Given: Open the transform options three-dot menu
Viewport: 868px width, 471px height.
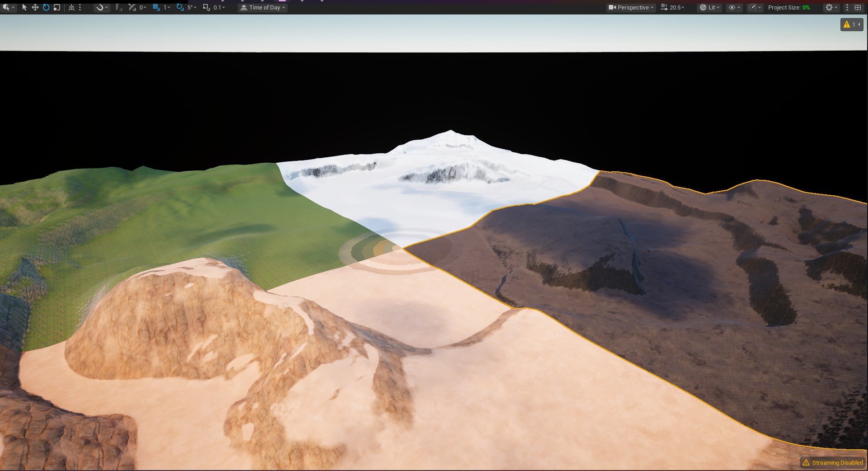Looking at the screenshot, I should pos(80,7).
